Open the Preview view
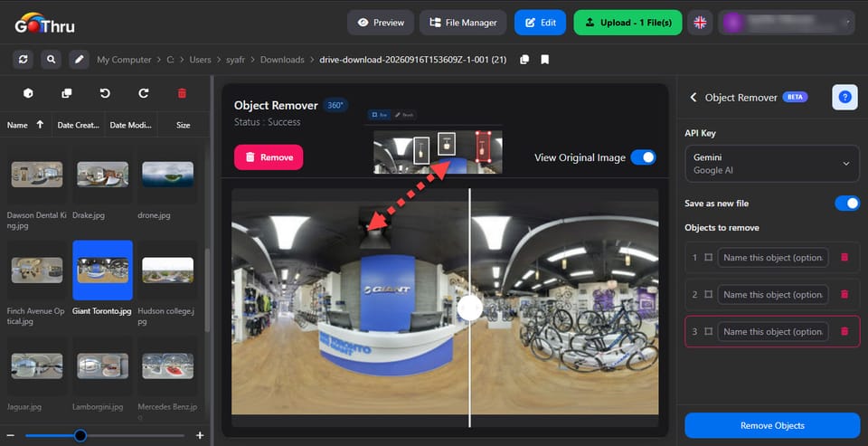The height and width of the screenshot is (446, 868). (x=381, y=23)
